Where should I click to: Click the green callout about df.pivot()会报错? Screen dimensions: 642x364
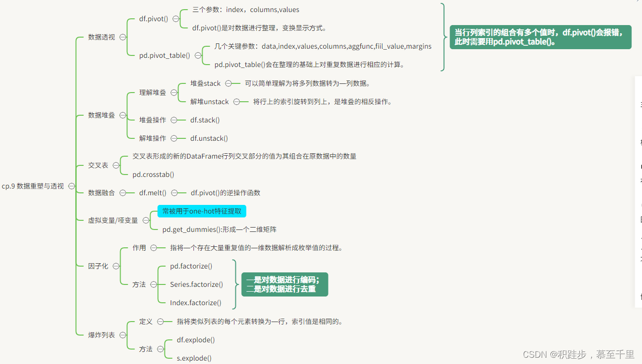tap(540, 37)
